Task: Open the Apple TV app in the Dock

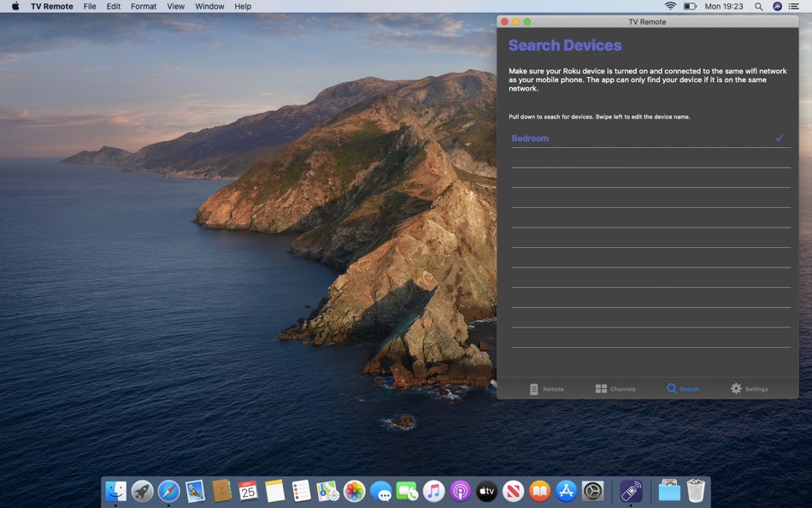Action: click(487, 491)
